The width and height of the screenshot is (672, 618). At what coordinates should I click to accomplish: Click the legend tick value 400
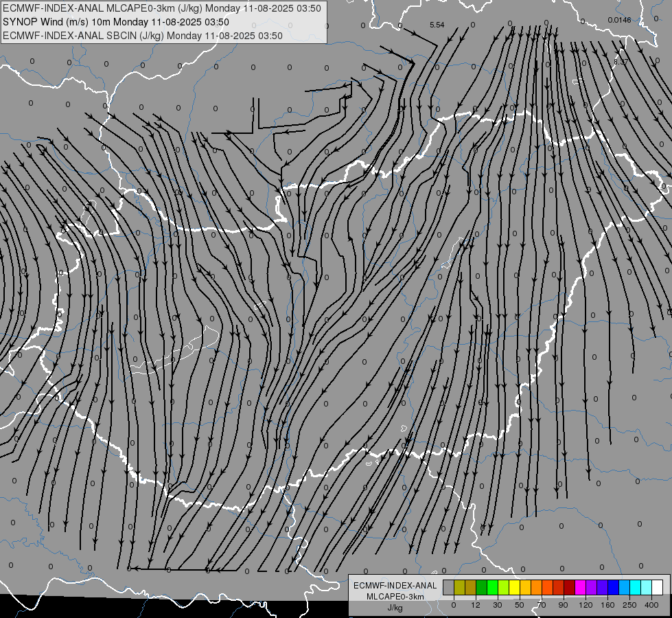(651, 605)
